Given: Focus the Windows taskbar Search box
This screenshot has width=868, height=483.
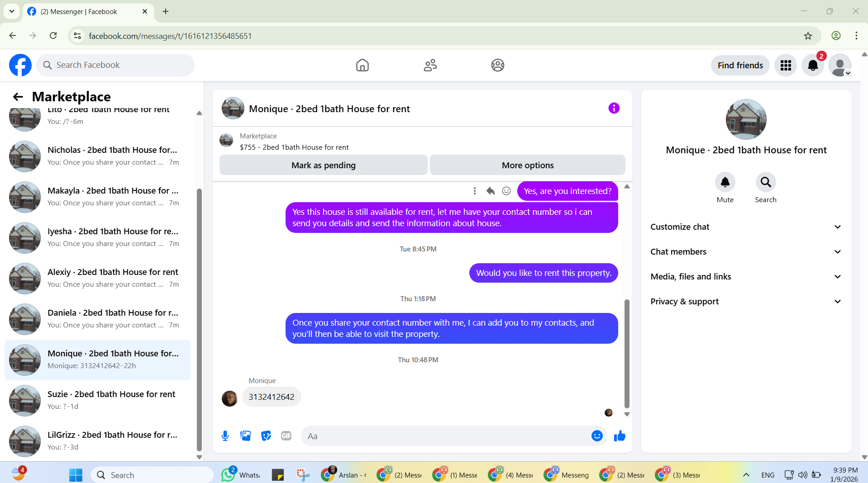Looking at the screenshot, I should (x=153, y=475).
